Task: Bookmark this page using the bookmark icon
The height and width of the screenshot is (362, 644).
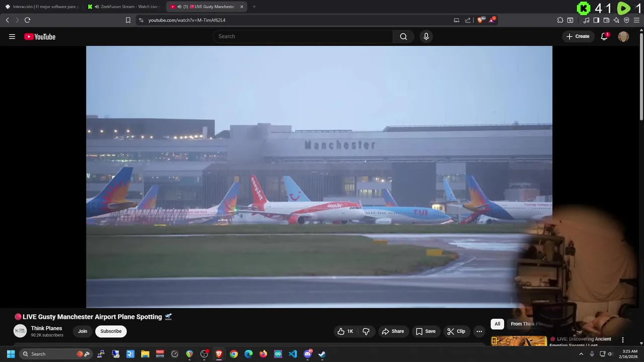Action: click(x=128, y=20)
